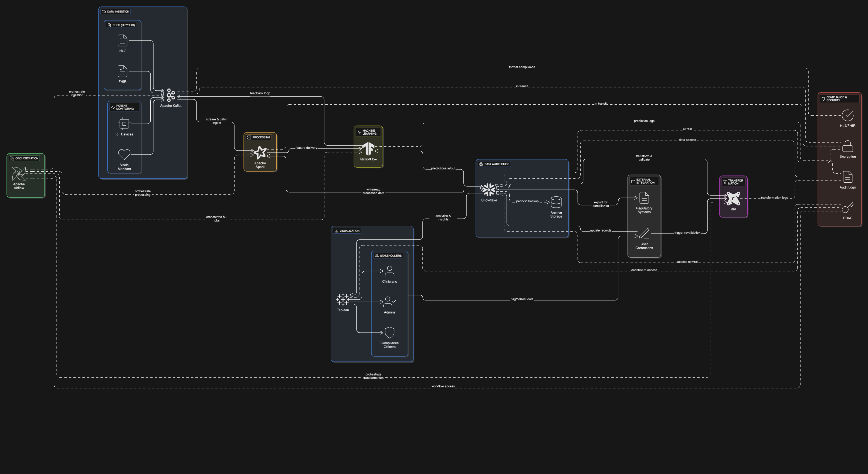
Task: Click the TensorFlow logo icon
Action: pyautogui.click(x=368, y=149)
